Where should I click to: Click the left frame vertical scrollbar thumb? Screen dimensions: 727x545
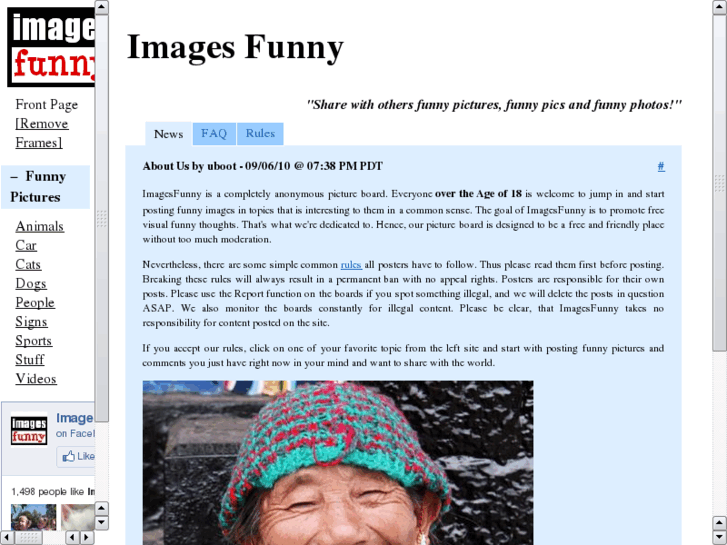(x=102, y=218)
